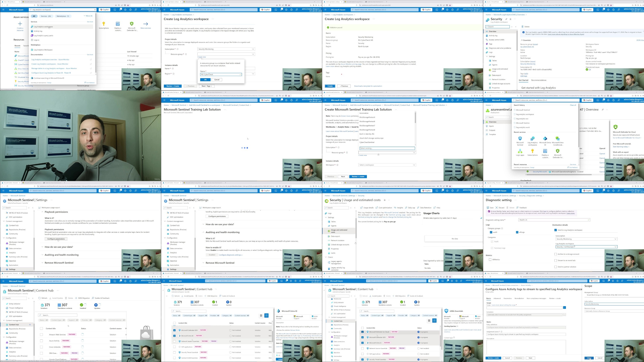Switch to the Advanced tab in policy assignment

pyautogui.click(x=497, y=298)
